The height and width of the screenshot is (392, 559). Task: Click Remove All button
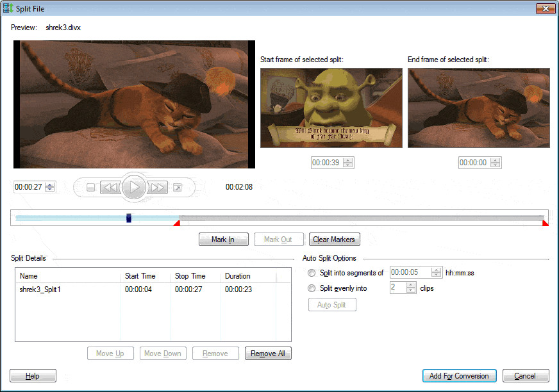tap(268, 354)
